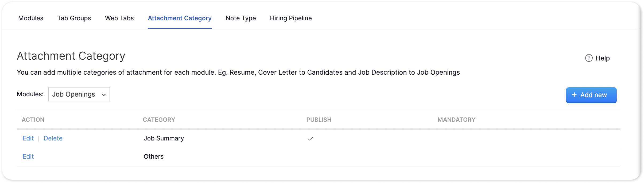The height and width of the screenshot is (183, 644).
Task: Click the Others category name
Action: (x=154, y=157)
